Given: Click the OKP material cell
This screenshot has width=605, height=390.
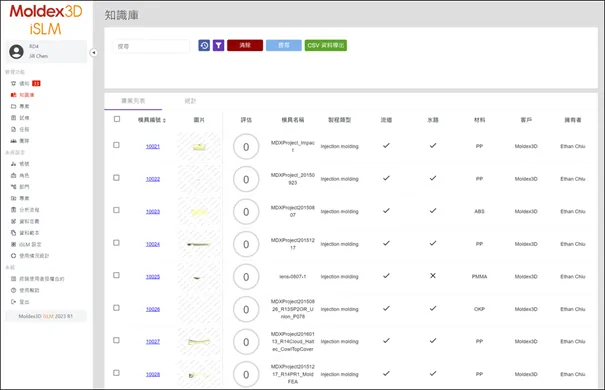Looking at the screenshot, I should pyautogui.click(x=479, y=309).
